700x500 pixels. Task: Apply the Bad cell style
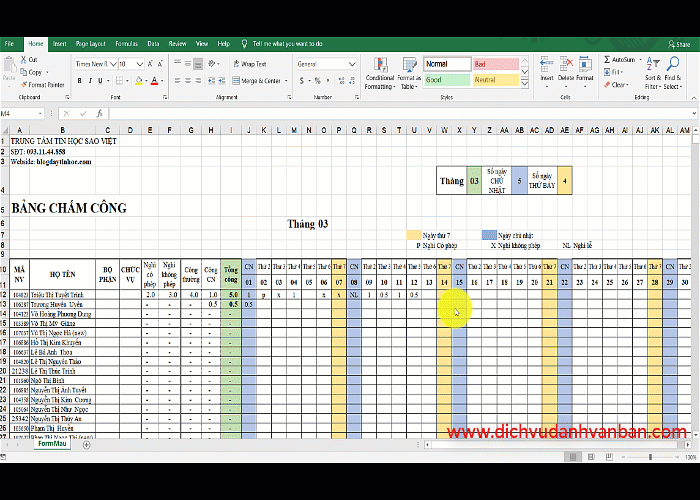pyautogui.click(x=496, y=64)
